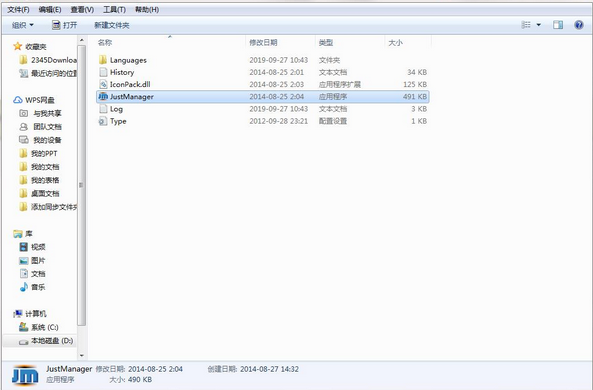Image resolution: width=593 pixels, height=390 pixels.
Task: Click the JustManager file name
Action: [x=132, y=96]
